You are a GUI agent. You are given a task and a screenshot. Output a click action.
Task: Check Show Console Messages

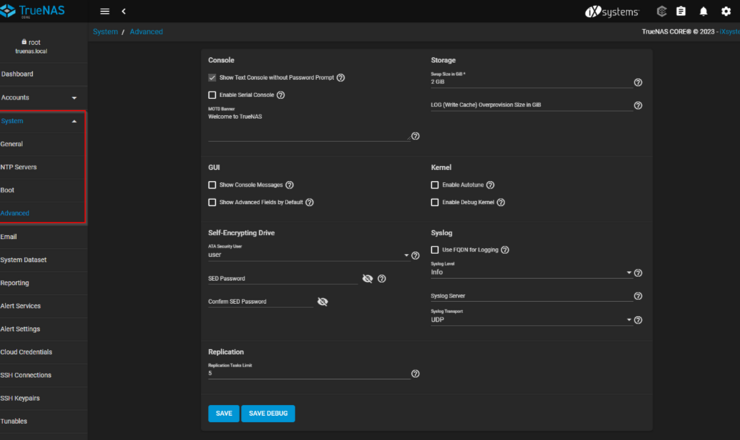(x=212, y=185)
